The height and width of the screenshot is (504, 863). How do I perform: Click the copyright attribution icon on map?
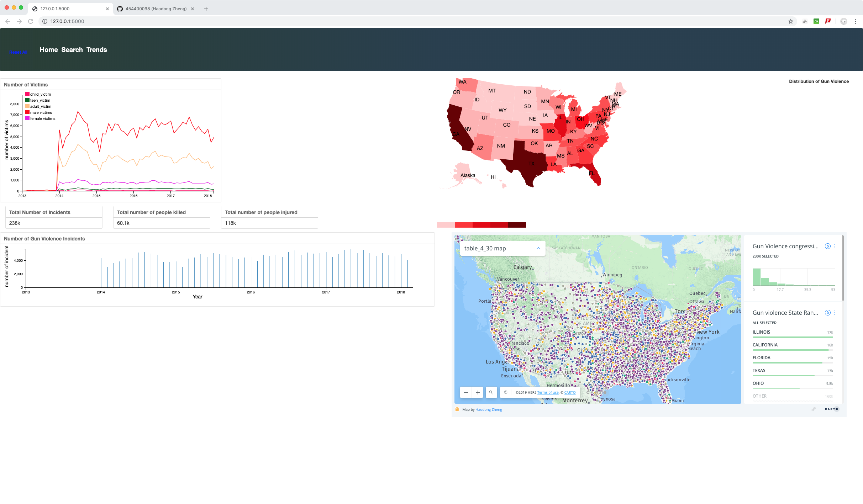[506, 392]
